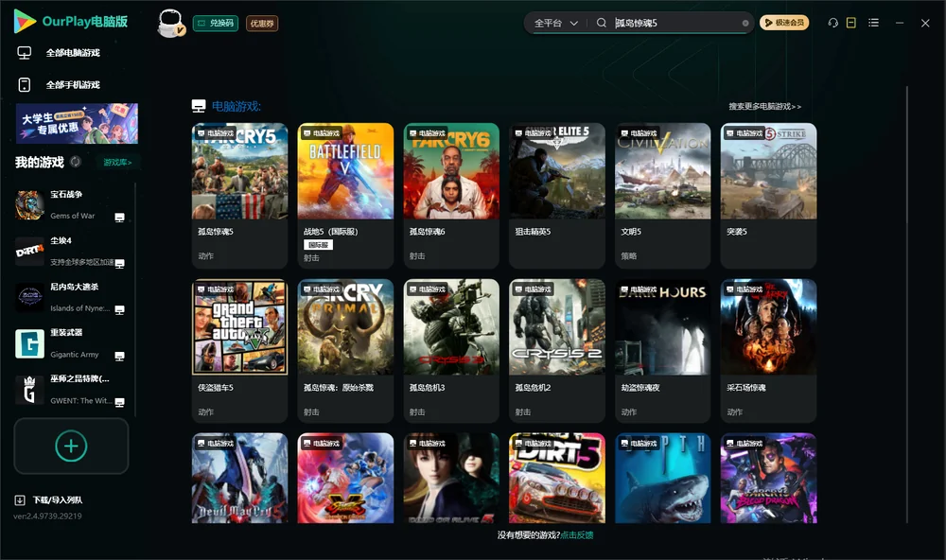Open the DIRT 5 game card

click(x=557, y=478)
